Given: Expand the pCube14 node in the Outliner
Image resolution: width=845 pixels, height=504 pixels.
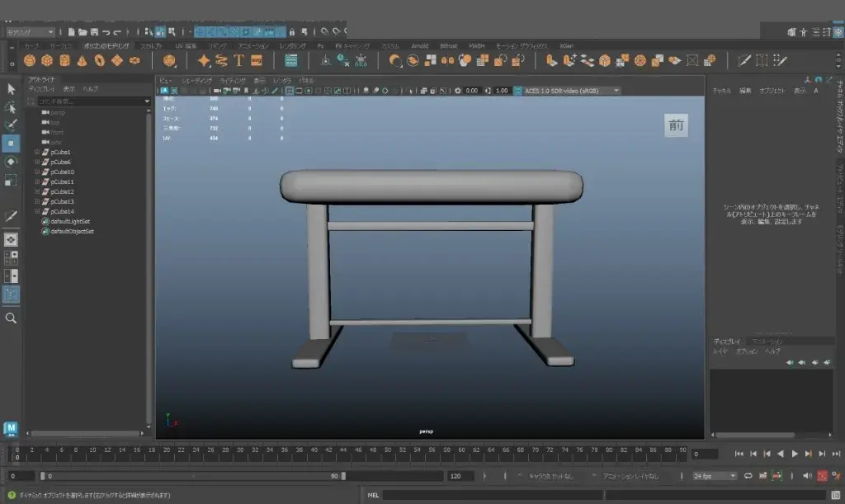Looking at the screenshot, I should (x=37, y=212).
